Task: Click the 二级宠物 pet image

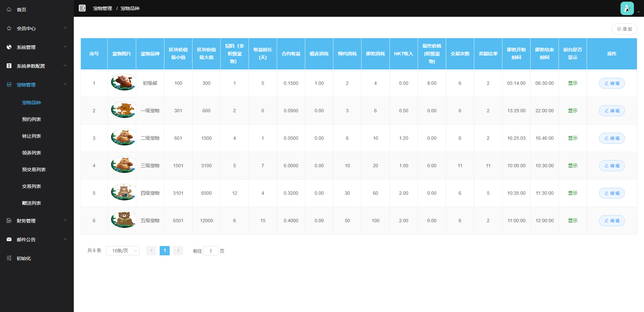Action: 123,137
